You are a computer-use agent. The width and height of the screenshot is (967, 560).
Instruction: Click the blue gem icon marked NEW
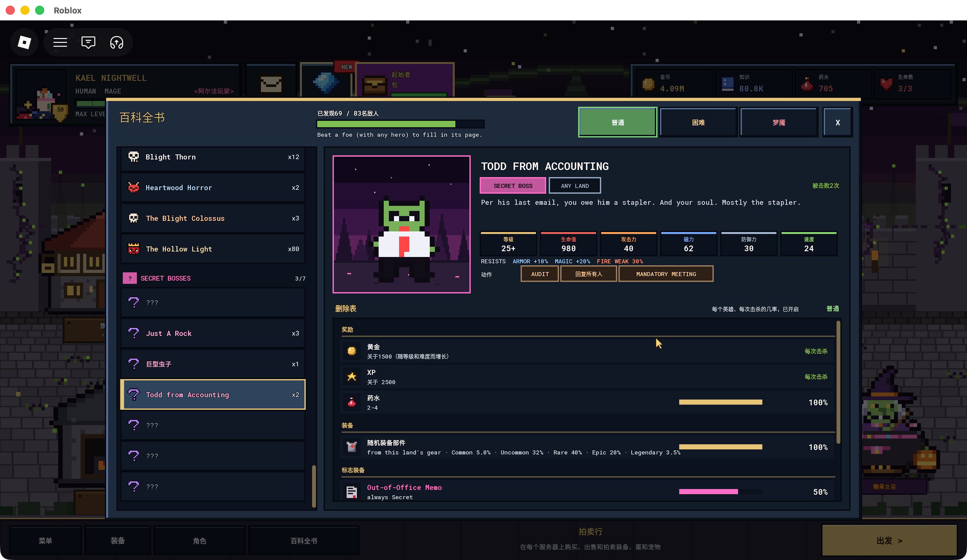(x=326, y=82)
